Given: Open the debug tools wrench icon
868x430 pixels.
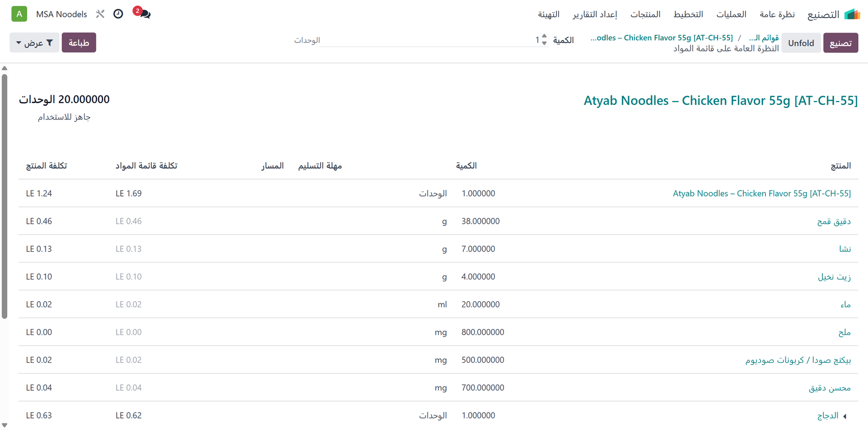Looking at the screenshot, I should [x=100, y=14].
